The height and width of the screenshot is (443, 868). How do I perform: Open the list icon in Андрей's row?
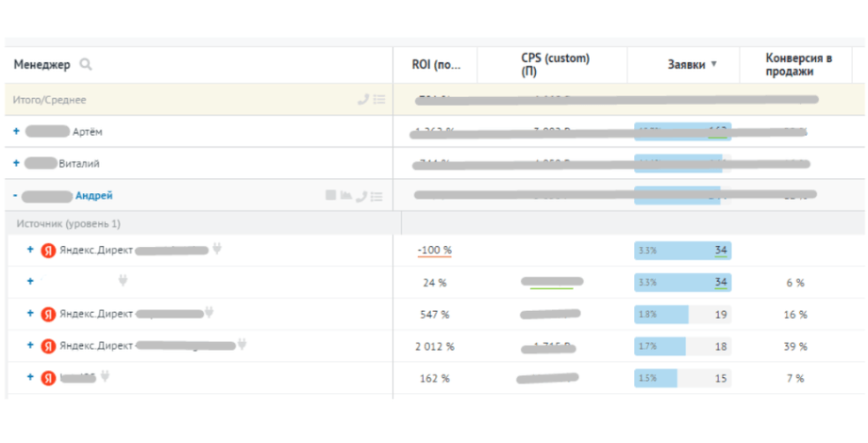point(377,195)
